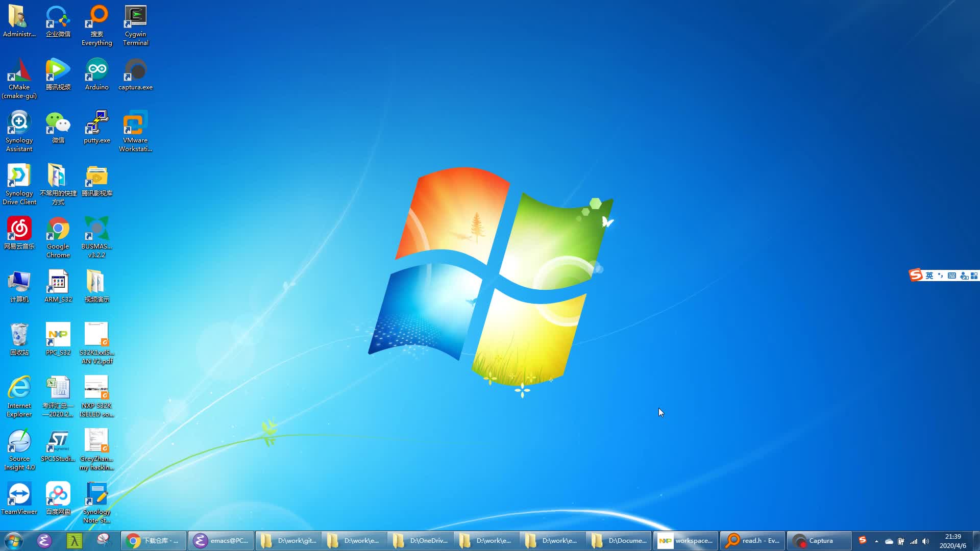Open Sogou toolbox grid icon
980x551 pixels.
click(974, 275)
